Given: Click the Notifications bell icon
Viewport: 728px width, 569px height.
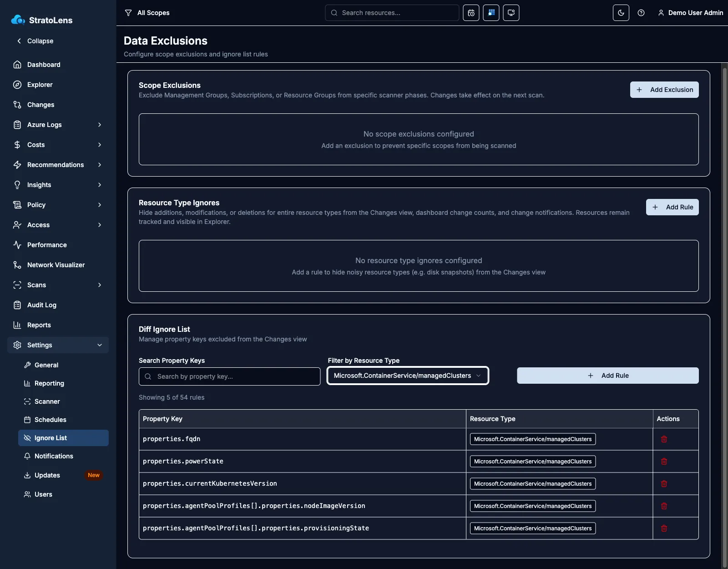Looking at the screenshot, I should (27, 456).
